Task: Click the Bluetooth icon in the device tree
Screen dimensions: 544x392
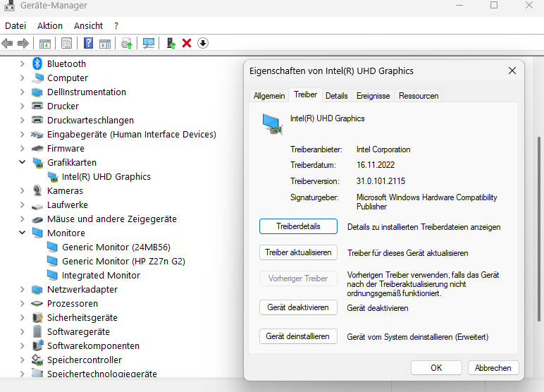Action: coord(37,63)
